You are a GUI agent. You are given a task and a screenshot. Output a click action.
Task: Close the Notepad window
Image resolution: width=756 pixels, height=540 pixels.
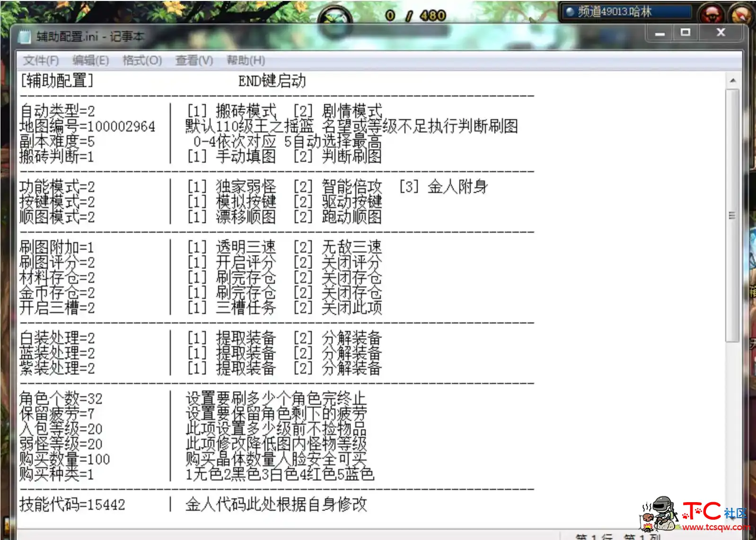721,33
